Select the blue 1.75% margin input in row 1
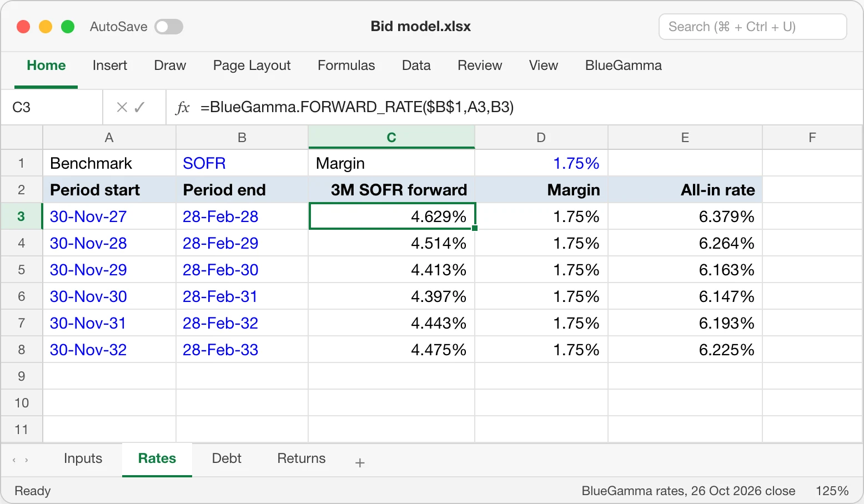The image size is (864, 504). coord(541,163)
